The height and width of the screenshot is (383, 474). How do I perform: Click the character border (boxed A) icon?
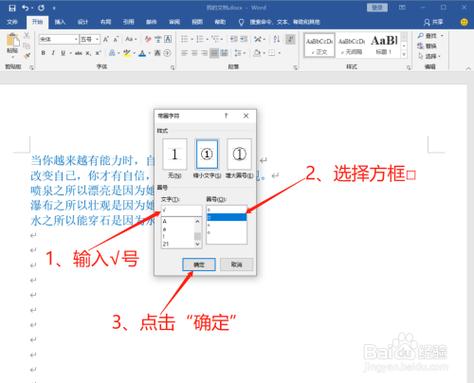[168, 39]
